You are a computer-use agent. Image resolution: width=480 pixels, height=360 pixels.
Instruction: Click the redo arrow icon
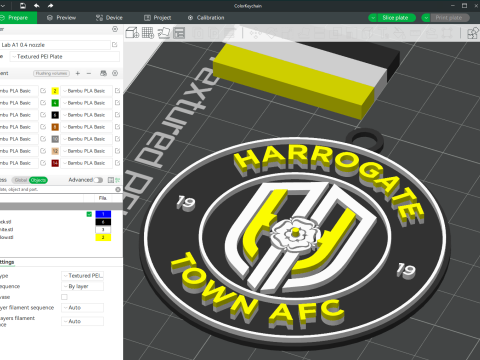[x=50, y=6]
